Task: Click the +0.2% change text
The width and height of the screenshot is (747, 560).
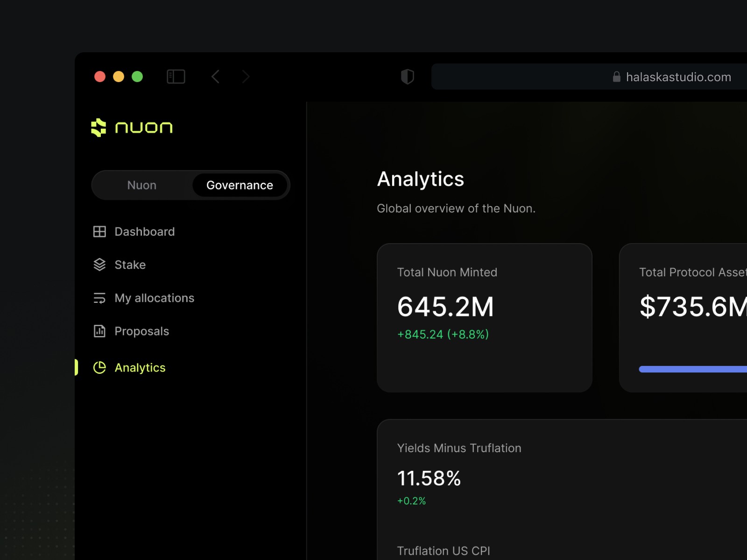Action: point(411,501)
